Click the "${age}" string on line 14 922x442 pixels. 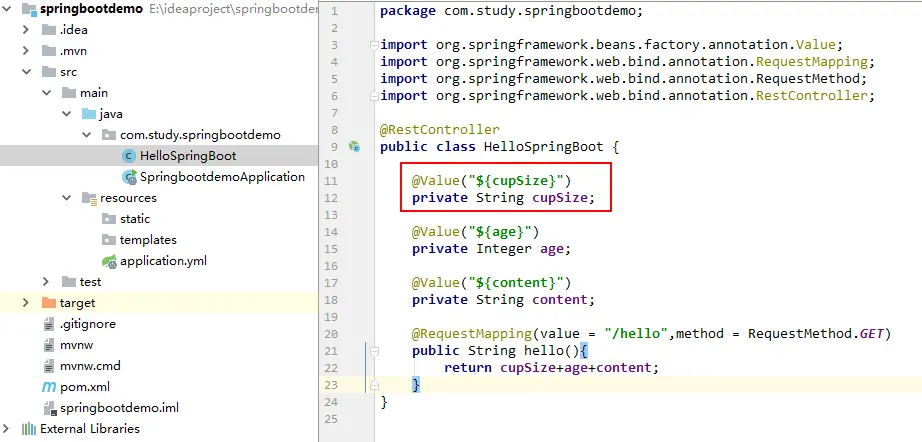pyautogui.click(x=500, y=232)
